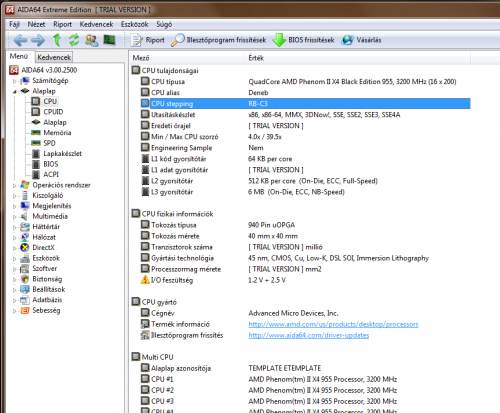
Task: Click the Refresh toolbar icon
Action: point(74,40)
